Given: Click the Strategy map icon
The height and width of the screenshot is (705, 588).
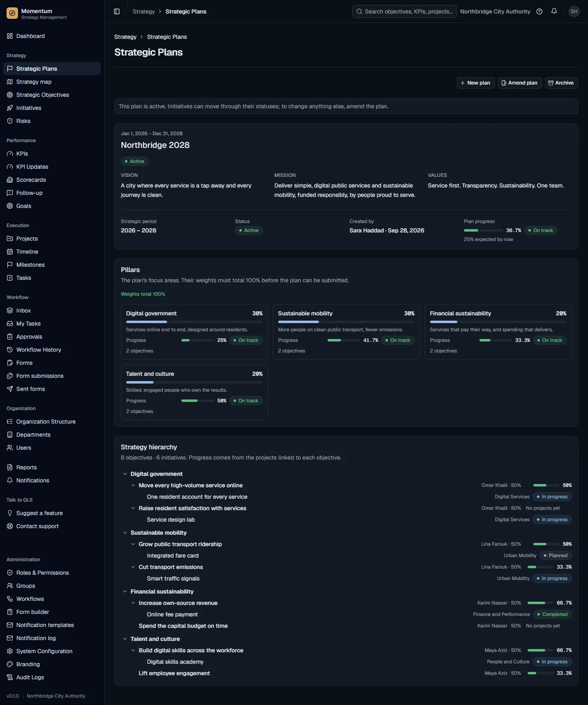Looking at the screenshot, I should pyautogui.click(x=10, y=82).
